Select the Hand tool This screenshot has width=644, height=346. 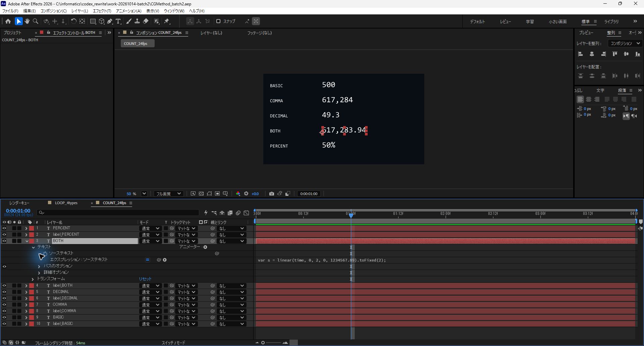click(27, 21)
